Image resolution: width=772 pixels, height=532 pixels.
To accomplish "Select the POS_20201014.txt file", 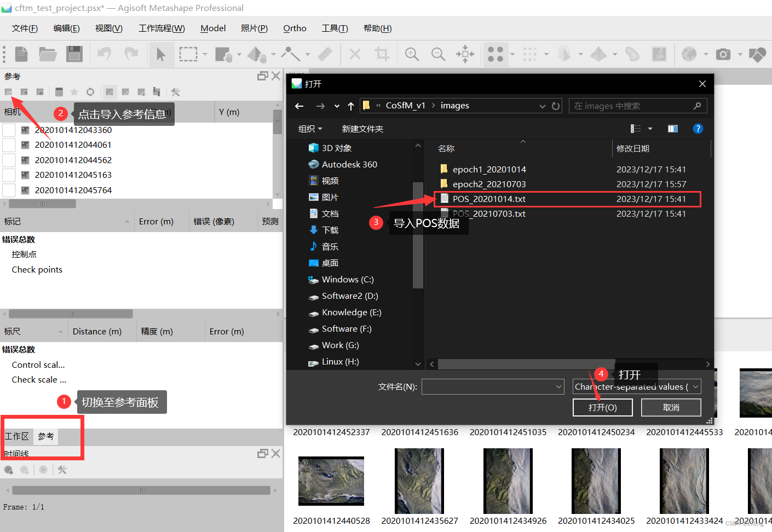I will pos(489,199).
